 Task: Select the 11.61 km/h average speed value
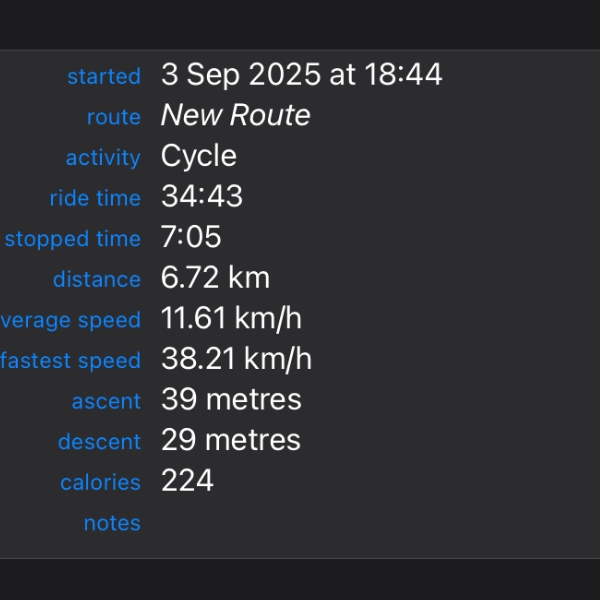[x=231, y=319]
